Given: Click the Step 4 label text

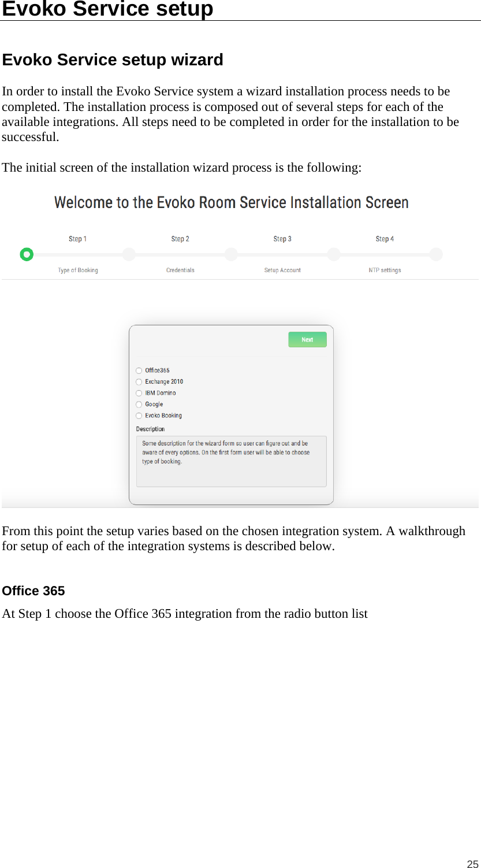Looking at the screenshot, I should tap(384, 239).
